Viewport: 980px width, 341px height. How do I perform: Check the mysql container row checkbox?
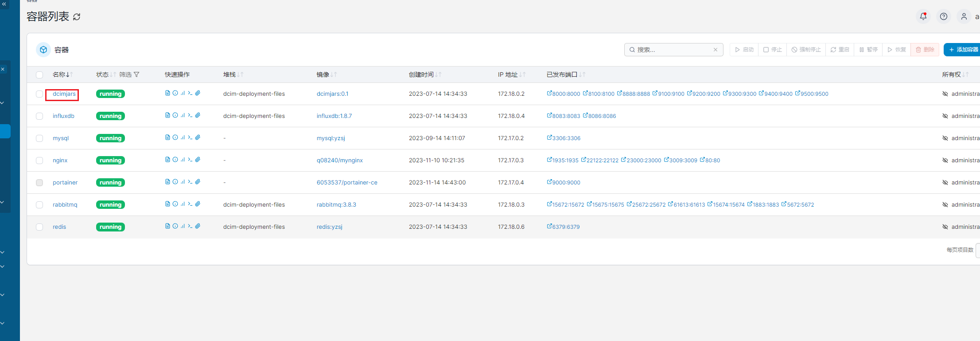tap(39, 138)
